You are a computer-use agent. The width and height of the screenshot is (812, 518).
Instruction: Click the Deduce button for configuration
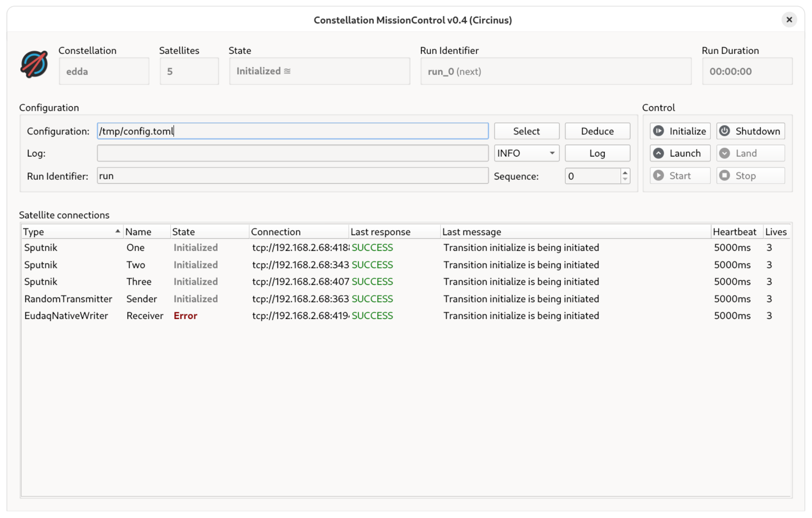(597, 131)
